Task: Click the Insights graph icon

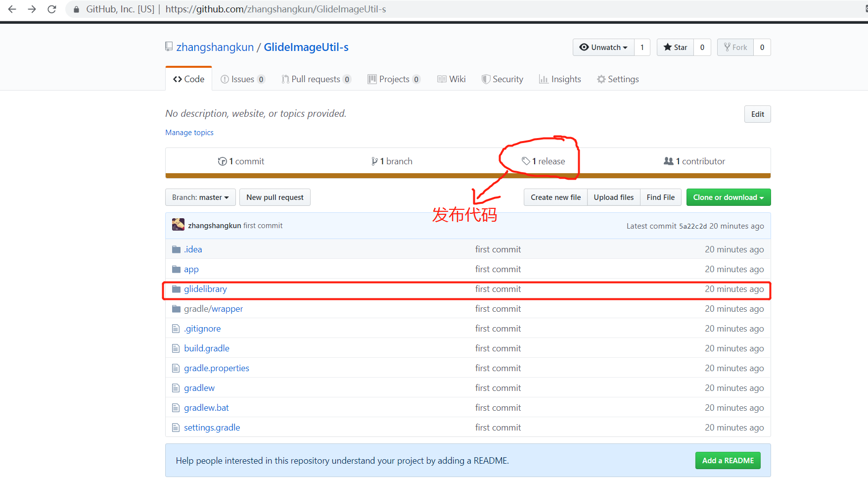Action: (x=544, y=79)
